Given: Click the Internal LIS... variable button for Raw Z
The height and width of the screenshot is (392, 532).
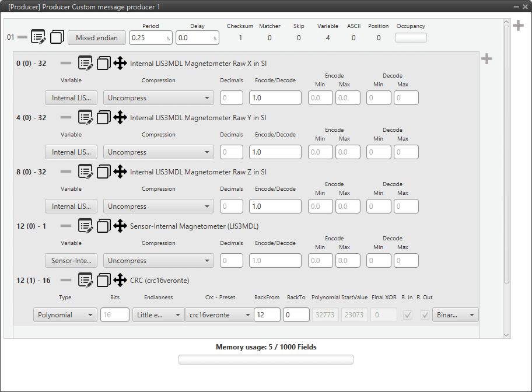Looking at the screenshot, I should pos(71,206).
